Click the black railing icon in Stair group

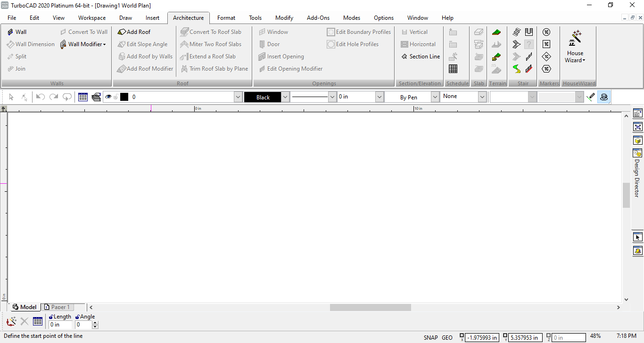point(529,57)
